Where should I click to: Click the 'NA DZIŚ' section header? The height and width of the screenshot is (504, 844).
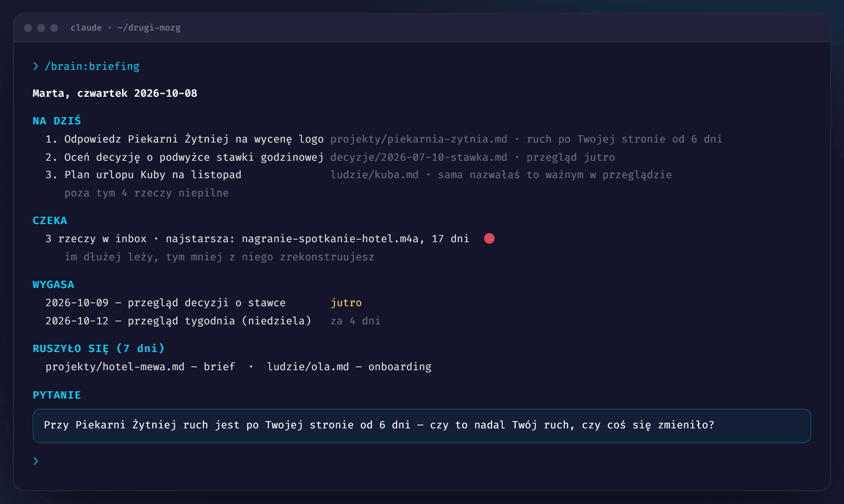tap(57, 120)
